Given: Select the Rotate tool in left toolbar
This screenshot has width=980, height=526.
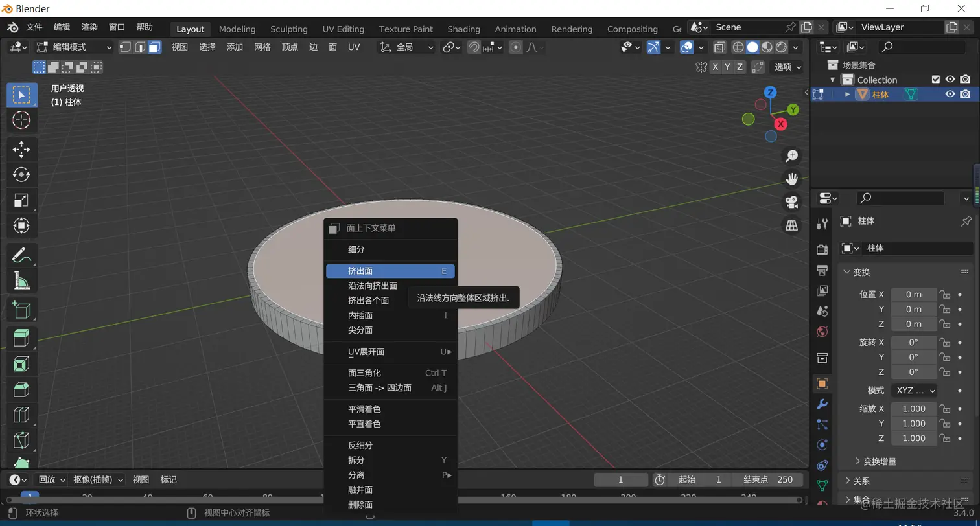Looking at the screenshot, I should [21, 174].
